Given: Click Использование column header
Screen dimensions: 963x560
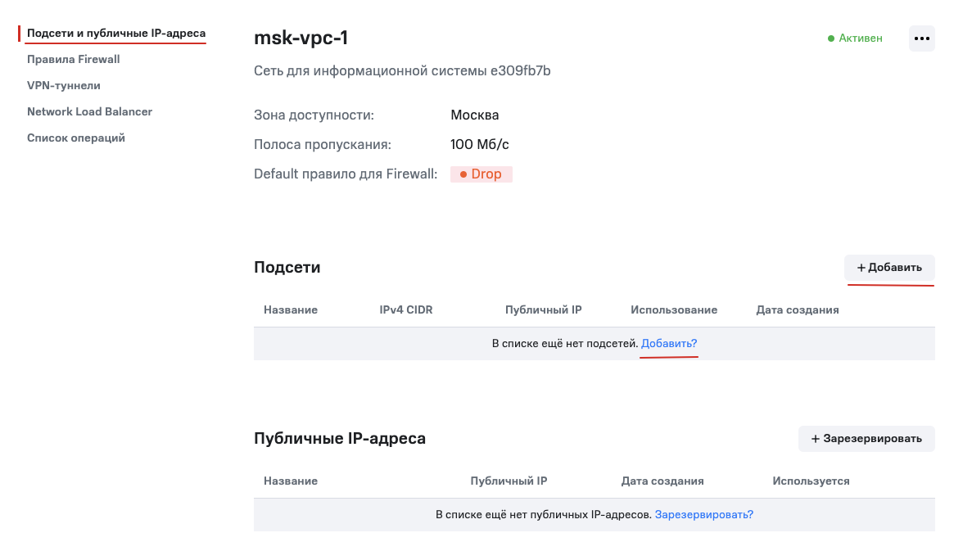Looking at the screenshot, I should tap(674, 310).
